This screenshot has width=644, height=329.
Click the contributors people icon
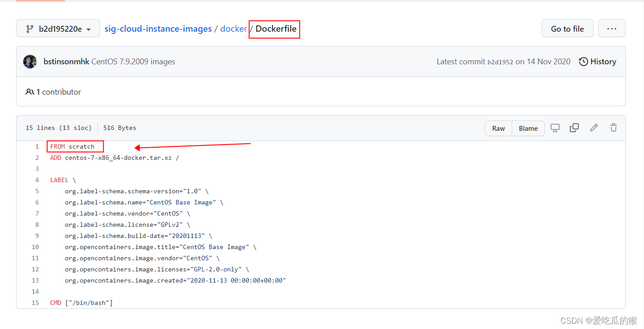[x=29, y=92]
